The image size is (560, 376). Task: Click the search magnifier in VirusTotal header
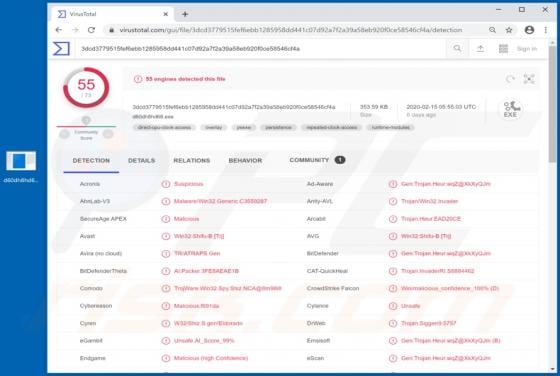point(457,48)
